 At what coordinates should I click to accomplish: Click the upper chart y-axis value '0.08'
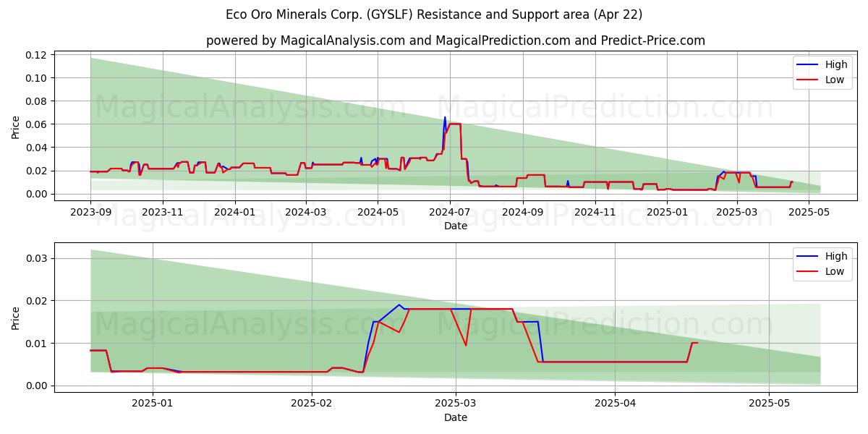[x=35, y=101]
